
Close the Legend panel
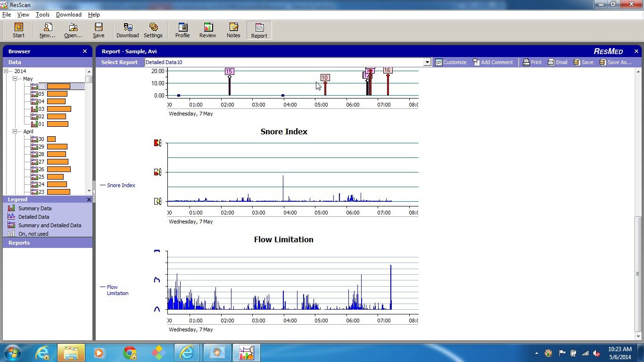pyautogui.click(x=89, y=199)
